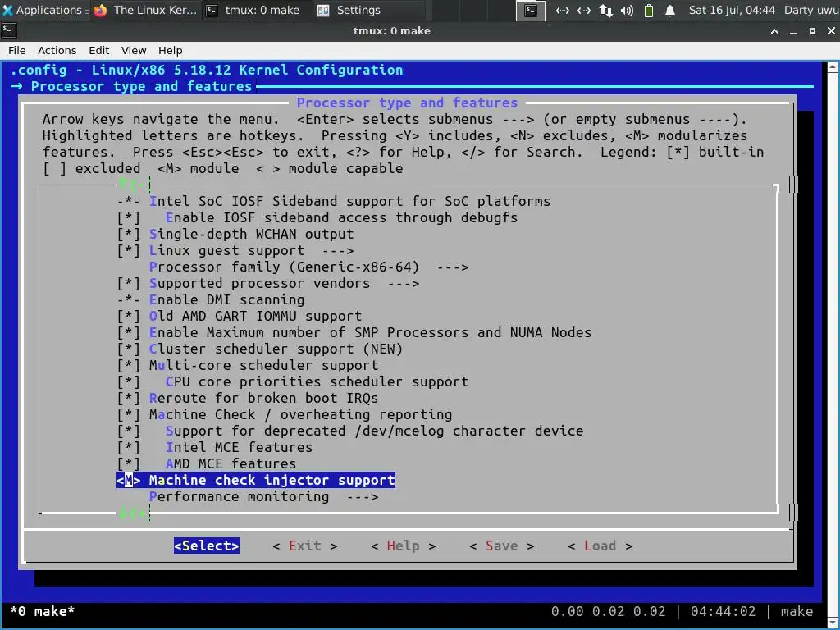The height and width of the screenshot is (630, 840).
Task: Toggle Machine Check / overheating reporting
Action: pyautogui.click(x=285, y=414)
